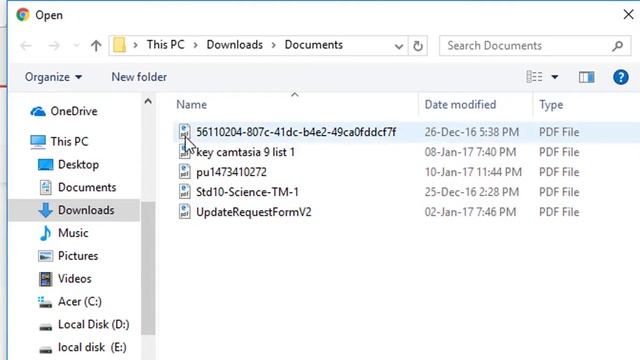
Task: Click the Videos film icon in sidebar
Action: 45,279
